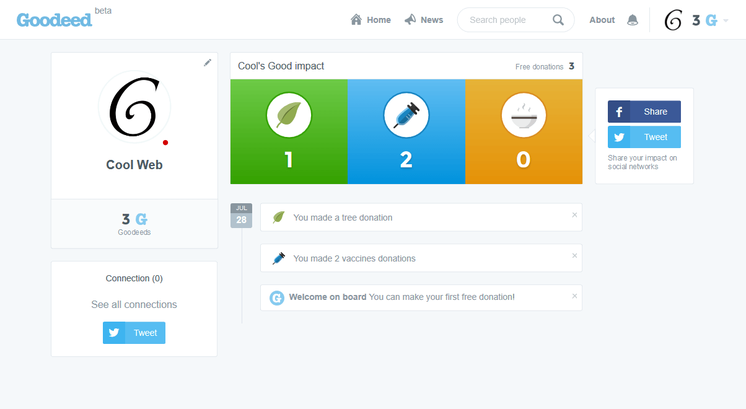Image resolution: width=746 pixels, height=409 pixels.
Task: Click the News megaphone icon
Action: point(410,19)
